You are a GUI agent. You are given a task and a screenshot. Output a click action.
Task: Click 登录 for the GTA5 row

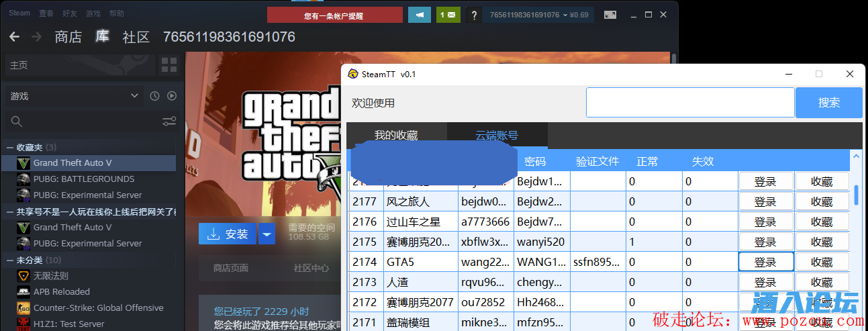tap(766, 262)
